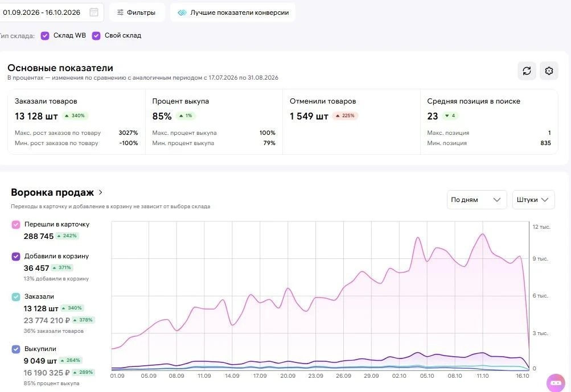Click the 288 745 card views value
Screen dimensions: 571x392
pos(39,236)
